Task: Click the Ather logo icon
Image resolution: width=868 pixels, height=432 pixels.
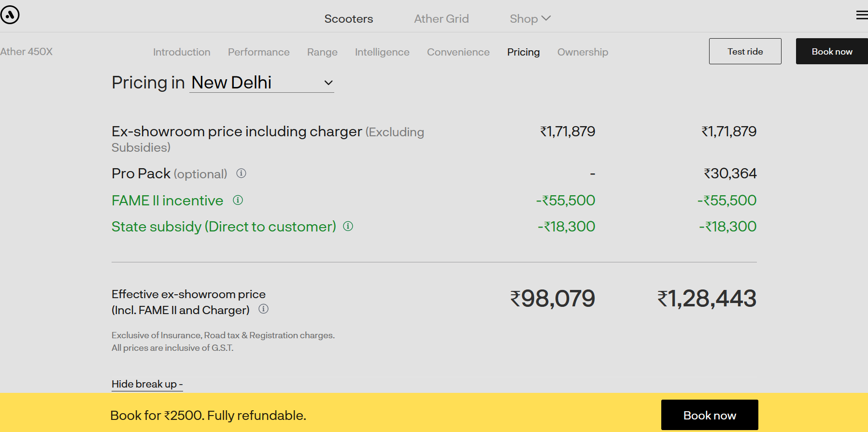Action: pyautogui.click(x=10, y=15)
